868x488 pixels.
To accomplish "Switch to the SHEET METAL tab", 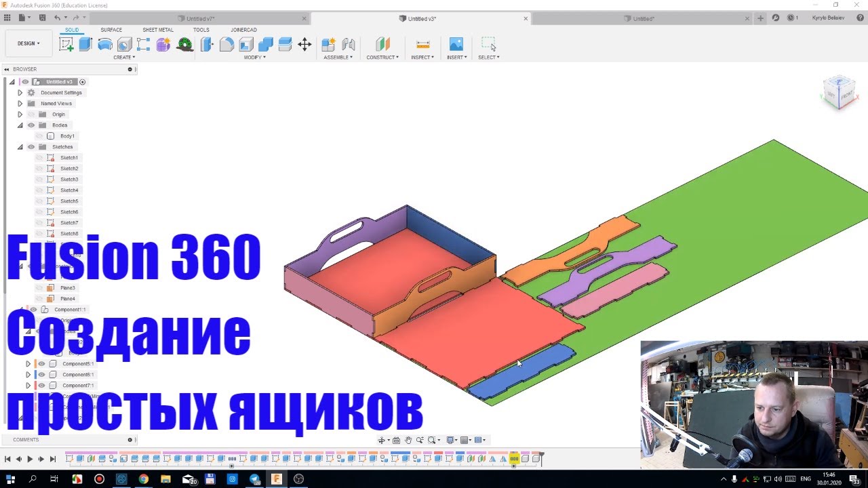I will (x=158, y=30).
